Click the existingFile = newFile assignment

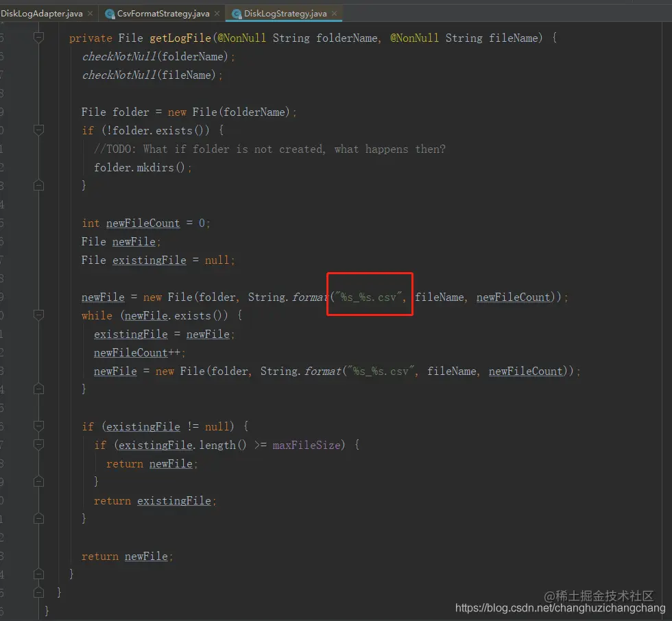[165, 334]
